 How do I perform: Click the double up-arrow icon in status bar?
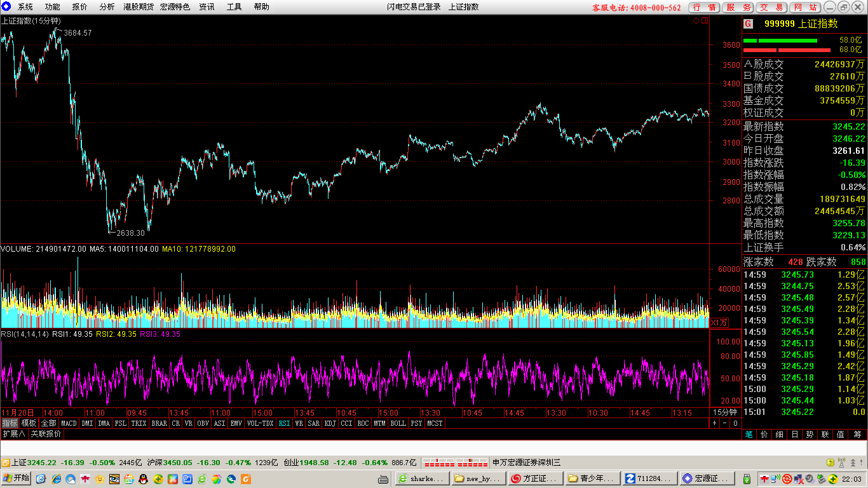point(853,463)
